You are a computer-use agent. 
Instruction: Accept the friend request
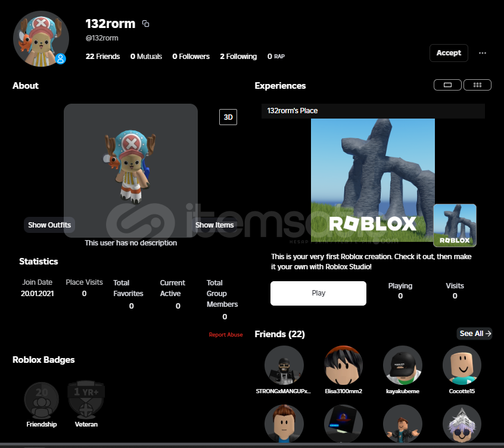tap(449, 53)
